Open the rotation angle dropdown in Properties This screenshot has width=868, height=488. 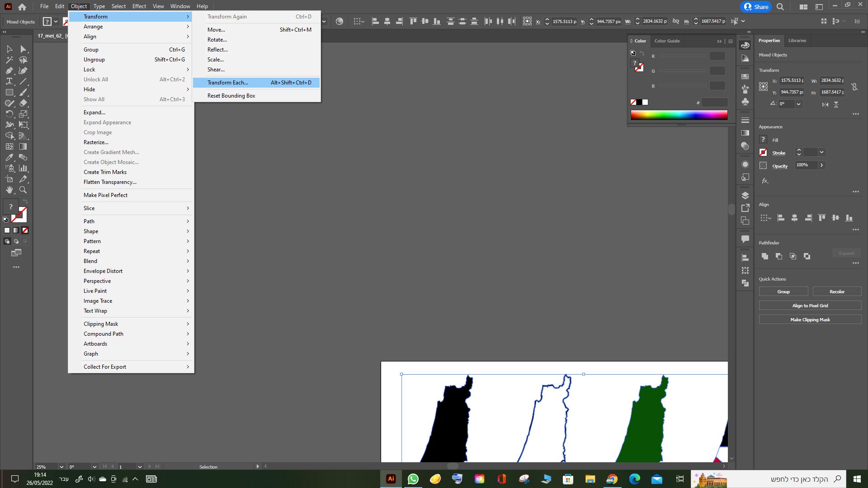pyautogui.click(x=799, y=104)
